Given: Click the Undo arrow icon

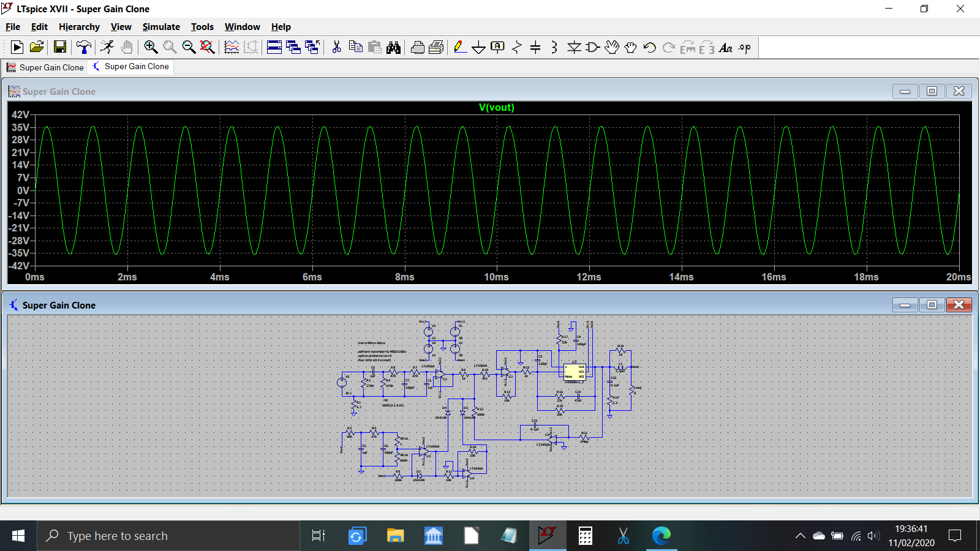Looking at the screenshot, I should pyautogui.click(x=650, y=47).
